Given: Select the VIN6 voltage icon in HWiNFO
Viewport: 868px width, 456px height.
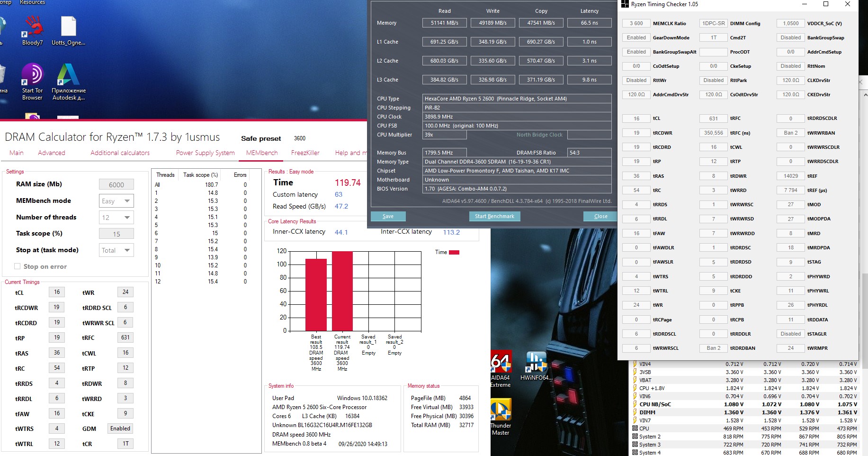Looking at the screenshot, I should pos(635,396).
